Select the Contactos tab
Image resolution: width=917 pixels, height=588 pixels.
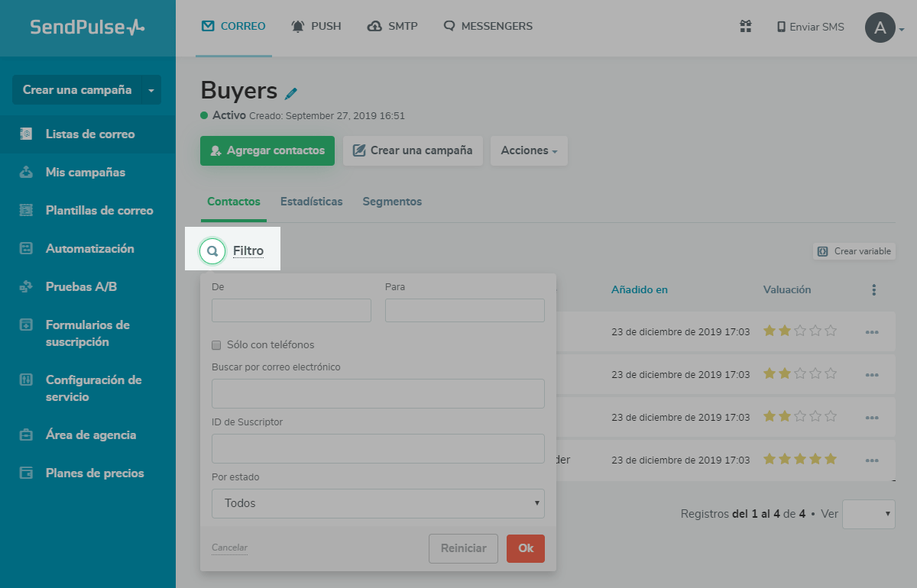[x=234, y=202]
